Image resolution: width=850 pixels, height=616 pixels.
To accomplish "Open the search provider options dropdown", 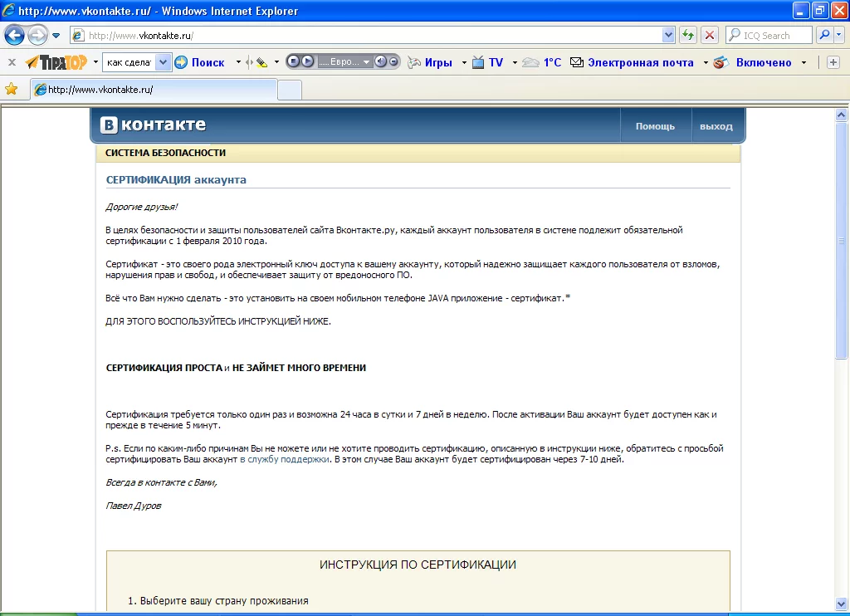I will click(839, 35).
